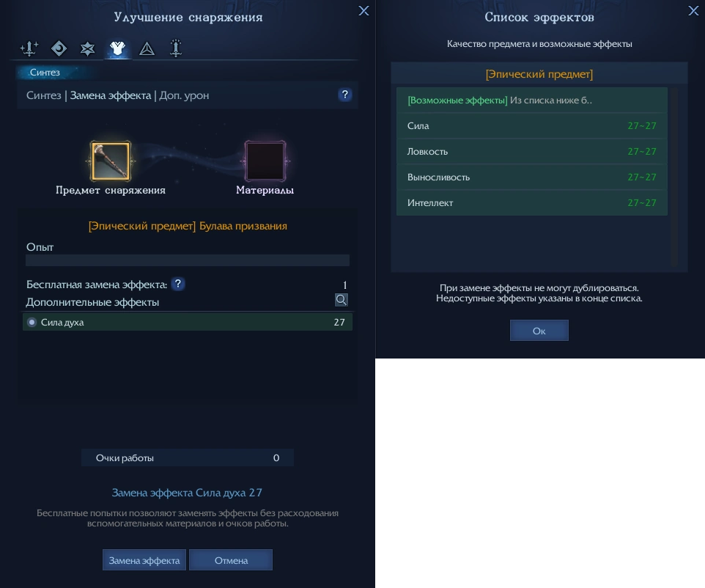Confirm with the Ок button
This screenshot has width=705, height=588.
pos(539,331)
